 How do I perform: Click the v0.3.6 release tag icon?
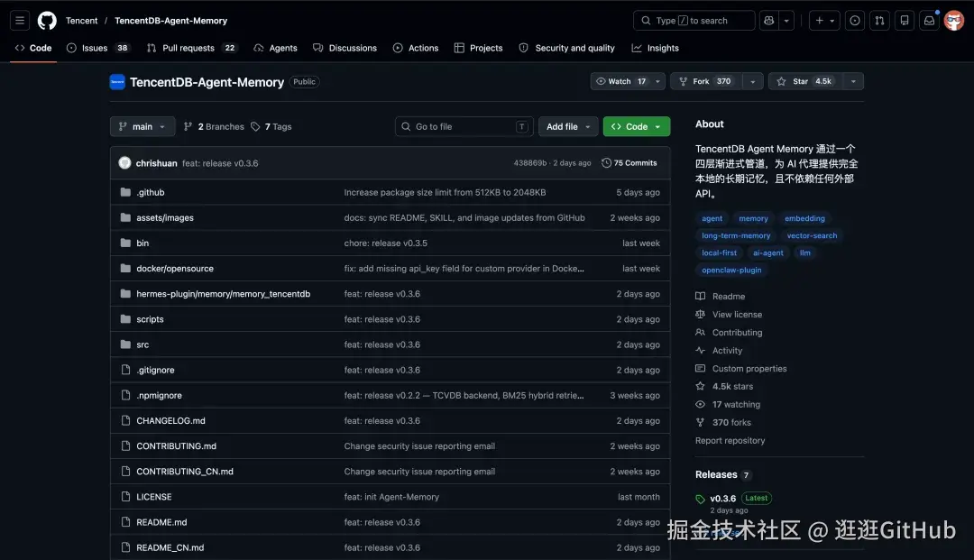tap(701, 499)
